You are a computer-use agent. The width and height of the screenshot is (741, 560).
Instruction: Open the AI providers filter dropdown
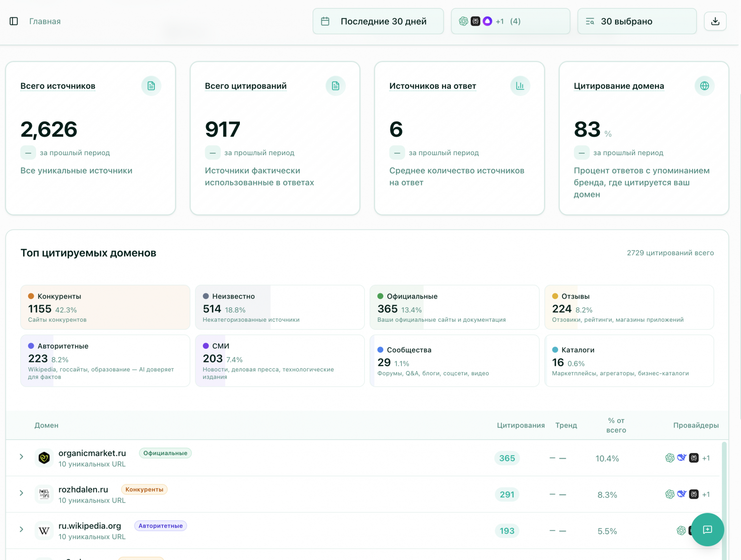point(510,21)
